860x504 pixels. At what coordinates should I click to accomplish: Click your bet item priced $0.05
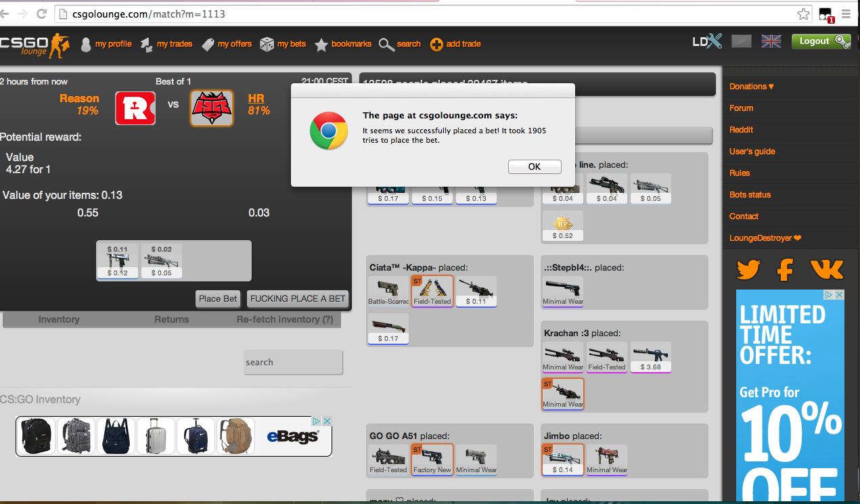162,261
